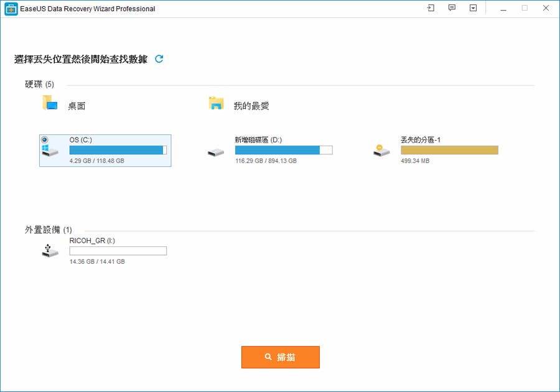560x392 pixels.
Task: Select the 我的最愛 favorites folder icon
Action: tap(216, 103)
